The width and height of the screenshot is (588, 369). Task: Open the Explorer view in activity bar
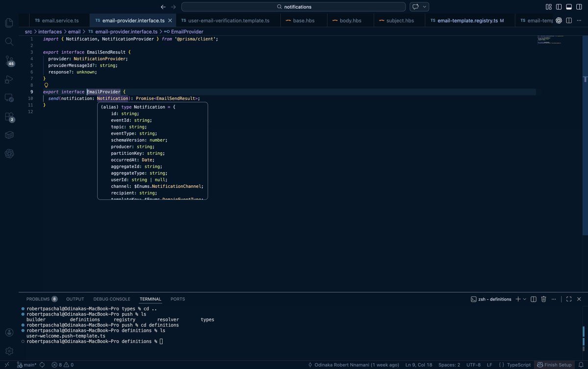(x=9, y=23)
